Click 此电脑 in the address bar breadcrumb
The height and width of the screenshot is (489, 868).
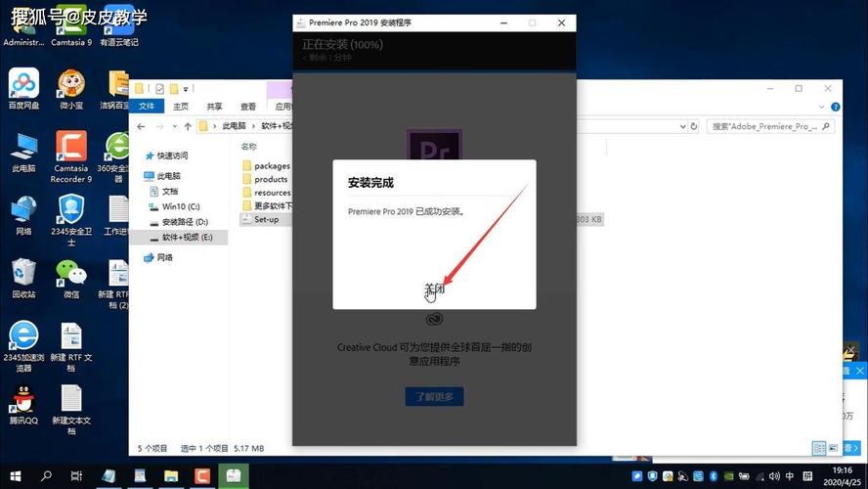(234, 126)
